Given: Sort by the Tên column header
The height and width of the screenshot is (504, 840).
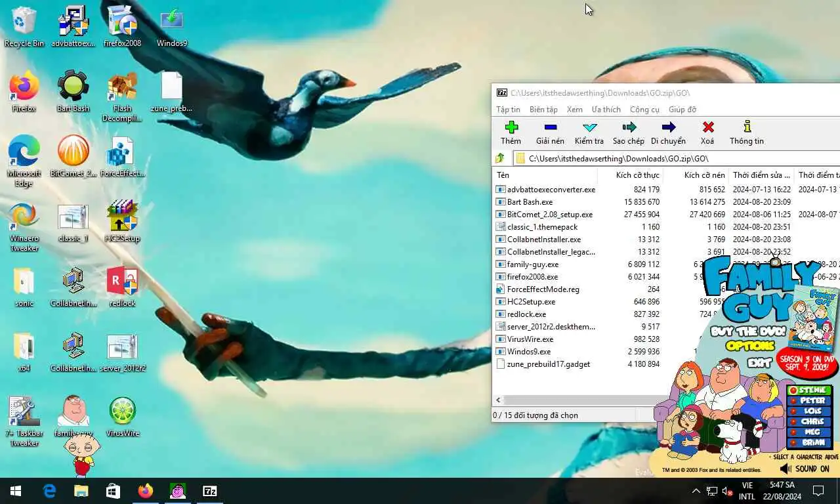Looking at the screenshot, I should point(545,175).
